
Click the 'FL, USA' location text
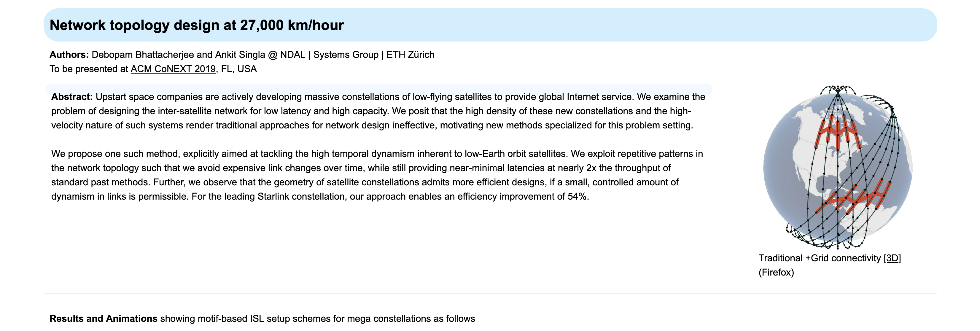[238, 69]
